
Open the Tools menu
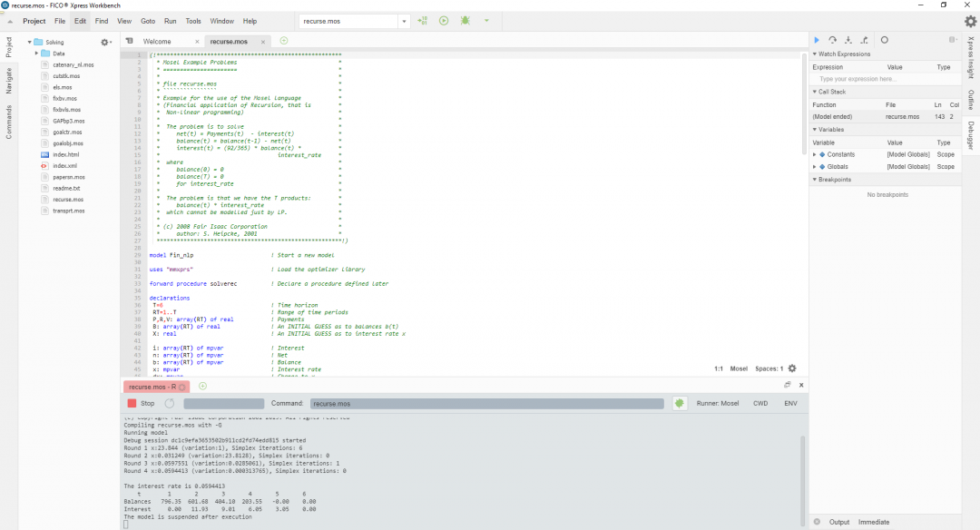point(193,21)
